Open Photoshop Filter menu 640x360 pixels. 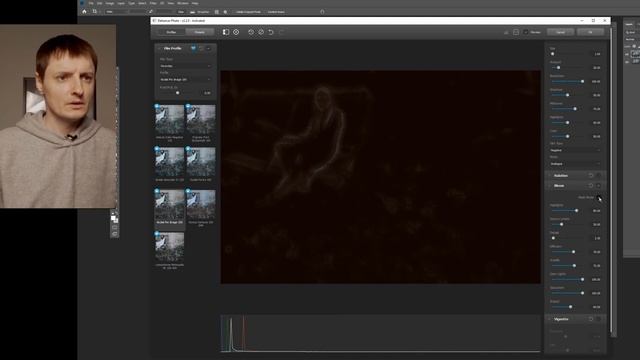tap(153, 3)
